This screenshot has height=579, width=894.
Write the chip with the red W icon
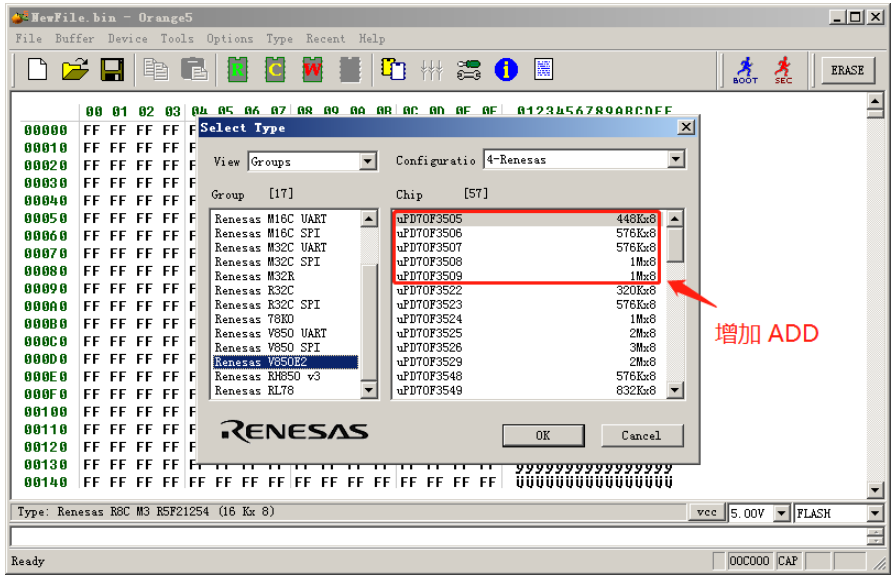pyautogui.click(x=312, y=70)
